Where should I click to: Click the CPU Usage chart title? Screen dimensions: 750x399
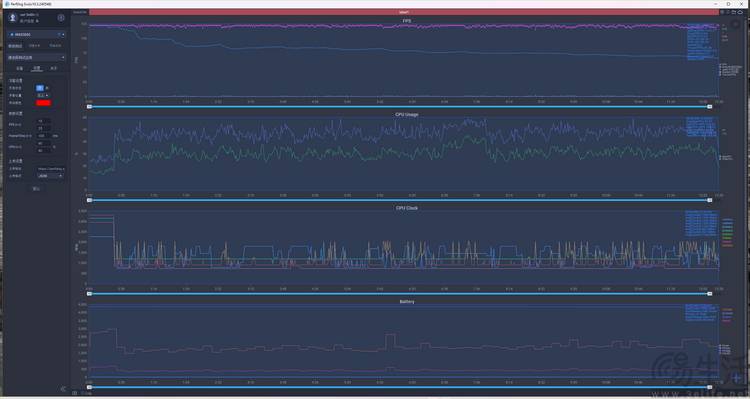pos(407,114)
